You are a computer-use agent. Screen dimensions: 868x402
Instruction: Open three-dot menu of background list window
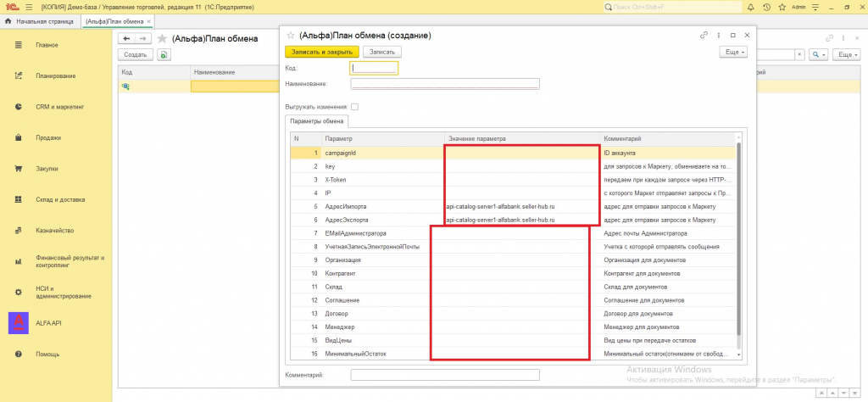[843, 38]
